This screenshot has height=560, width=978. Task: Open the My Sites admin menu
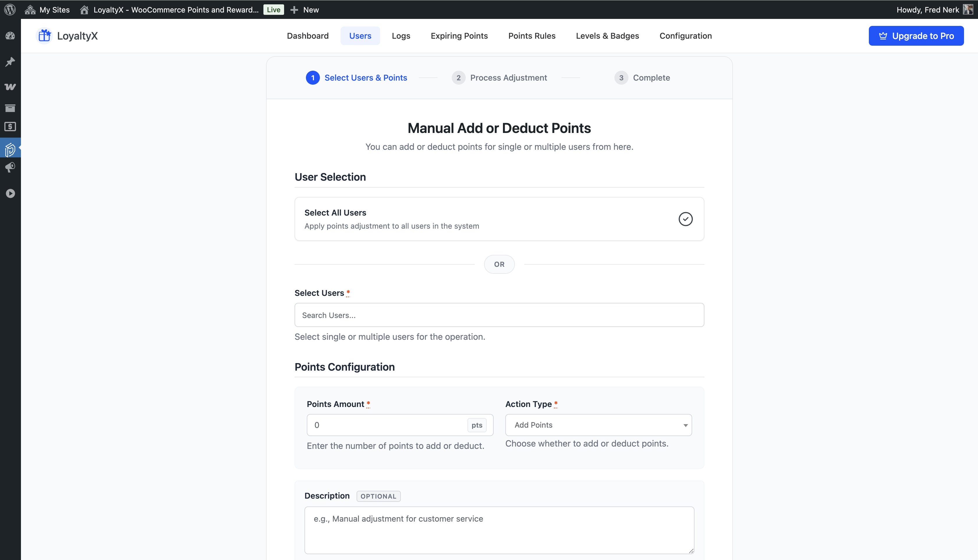47,10
